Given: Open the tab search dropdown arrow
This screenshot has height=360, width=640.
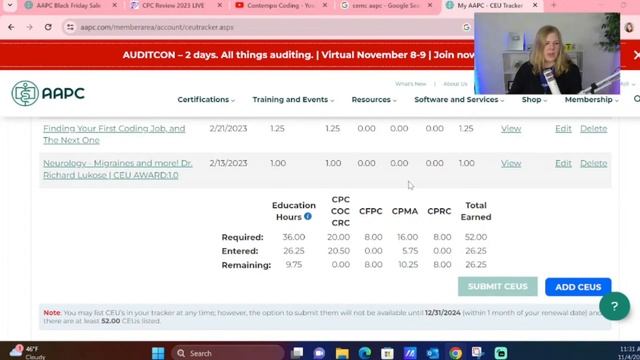Looking at the screenshot, I should click(x=10, y=5).
